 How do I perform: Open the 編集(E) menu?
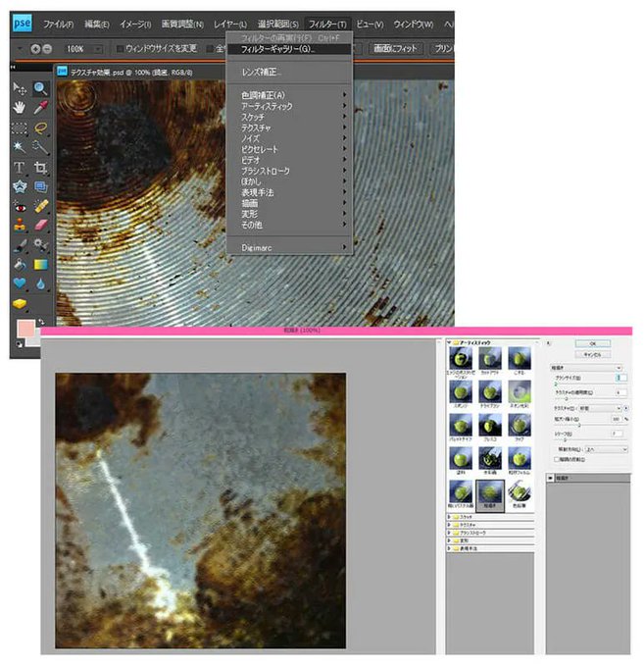pyautogui.click(x=96, y=25)
